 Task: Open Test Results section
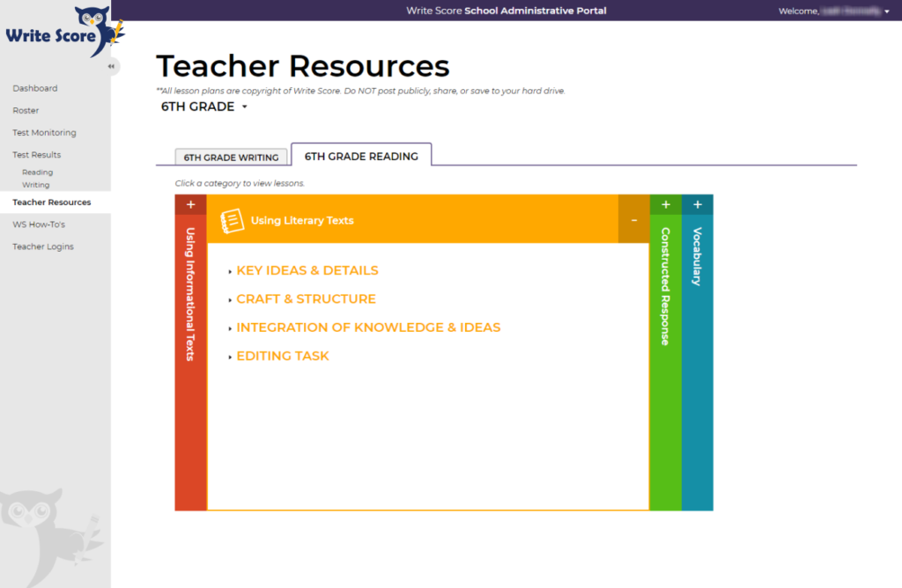click(x=37, y=155)
